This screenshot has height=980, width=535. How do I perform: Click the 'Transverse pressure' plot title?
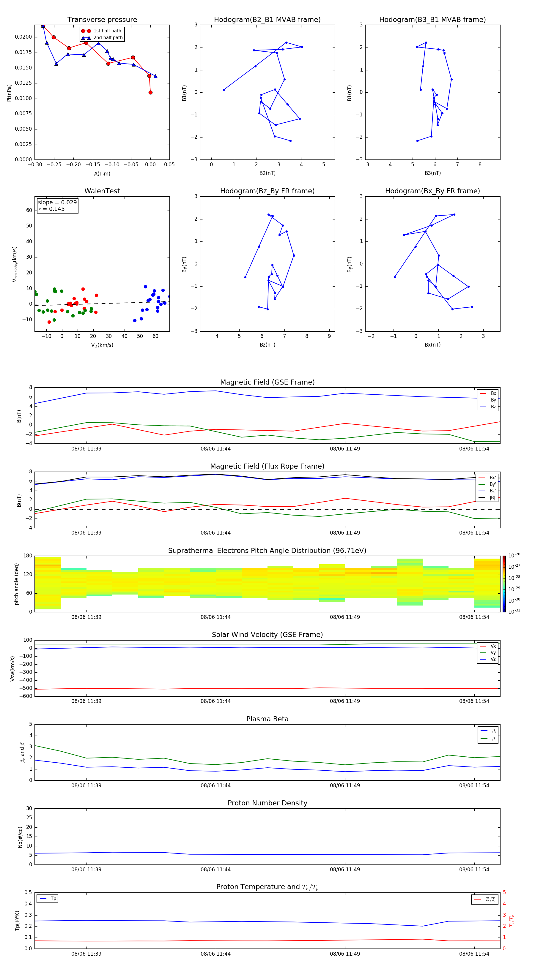point(102,20)
